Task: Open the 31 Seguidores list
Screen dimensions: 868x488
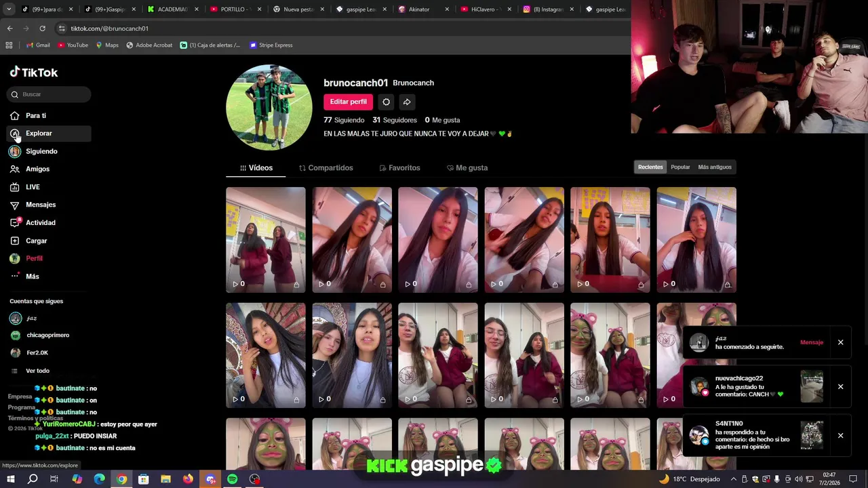Action: 395,120
